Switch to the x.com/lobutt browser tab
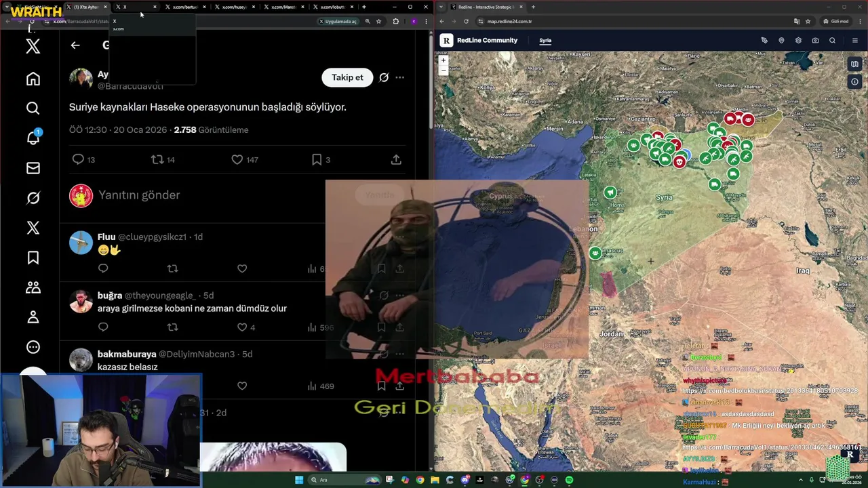 pyautogui.click(x=332, y=7)
